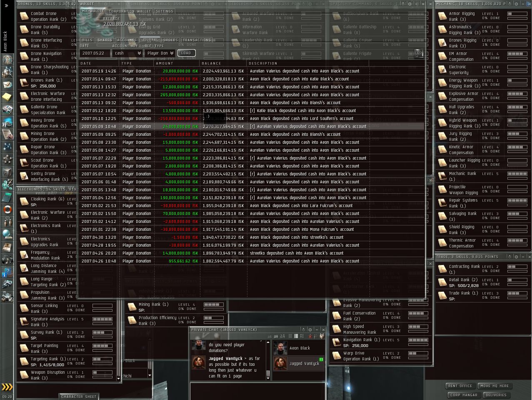Open the yellow Notepad icon in the sidebar
This screenshot has width=532, height=400.
click(x=8, y=96)
